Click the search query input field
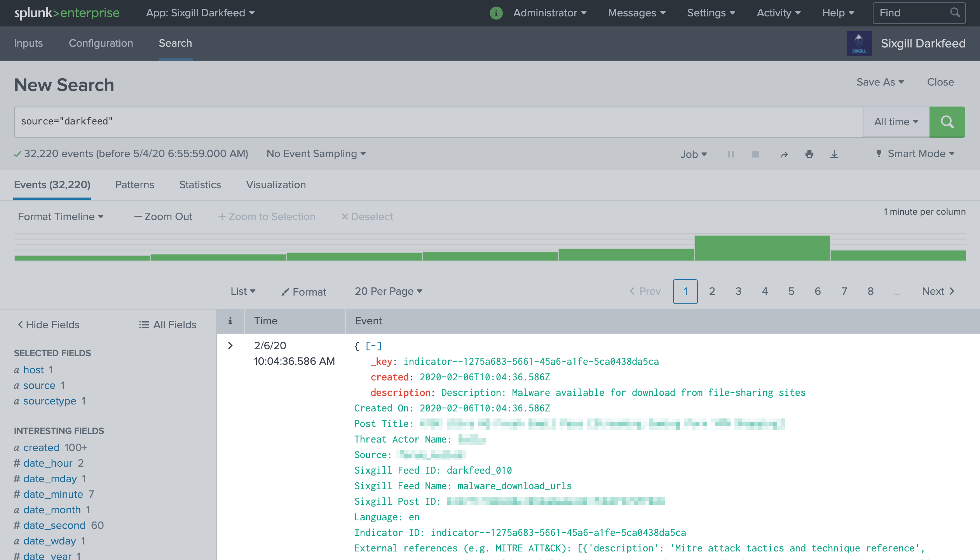Screen dimensions: 980x560 pyautogui.click(x=438, y=122)
